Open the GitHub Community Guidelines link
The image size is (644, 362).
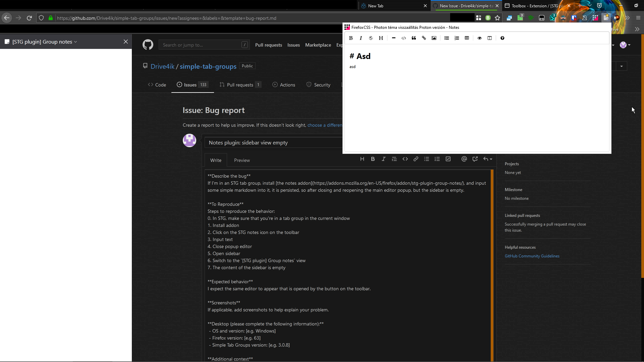pyautogui.click(x=532, y=256)
